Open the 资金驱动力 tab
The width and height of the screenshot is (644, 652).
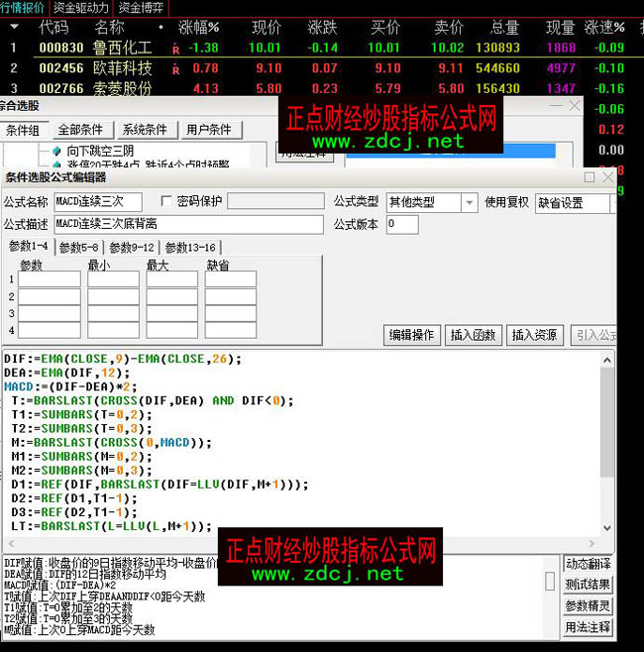coord(81,8)
